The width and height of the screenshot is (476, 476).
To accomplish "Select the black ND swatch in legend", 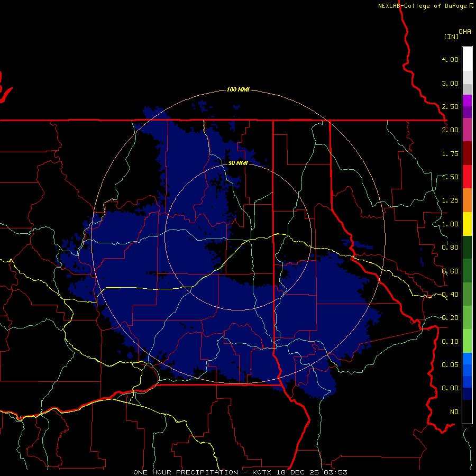I will [x=467, y=411].
